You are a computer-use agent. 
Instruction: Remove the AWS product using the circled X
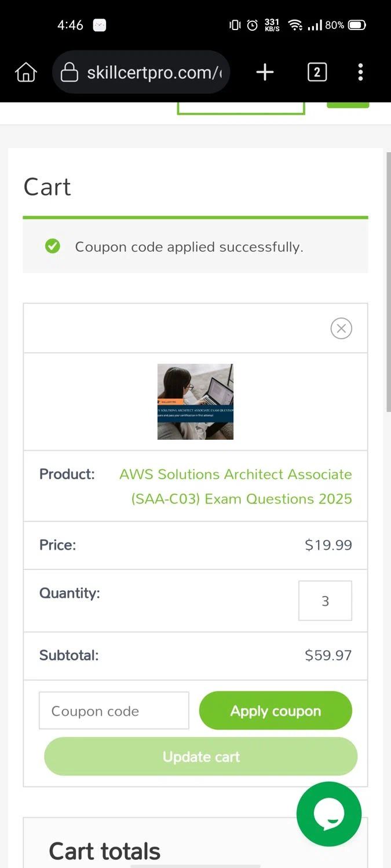pos(341,328)
